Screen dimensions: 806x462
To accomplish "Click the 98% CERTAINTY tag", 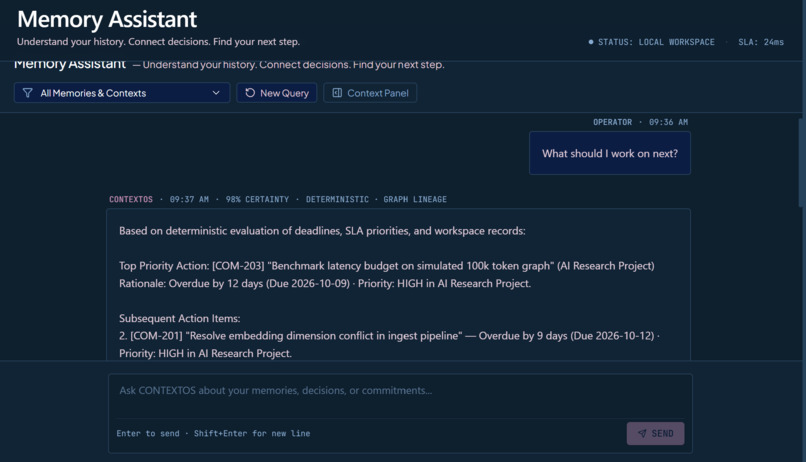I will tap(257, 199).
